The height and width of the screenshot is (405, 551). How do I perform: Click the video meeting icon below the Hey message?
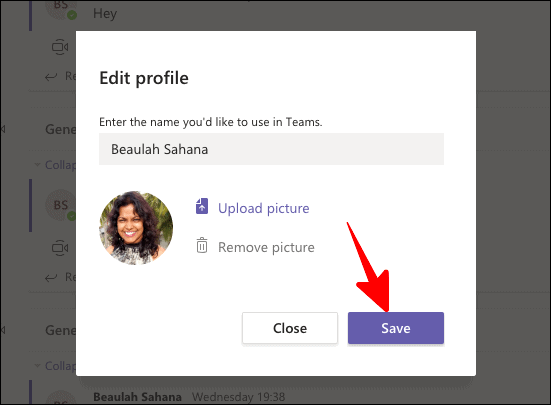60,47
